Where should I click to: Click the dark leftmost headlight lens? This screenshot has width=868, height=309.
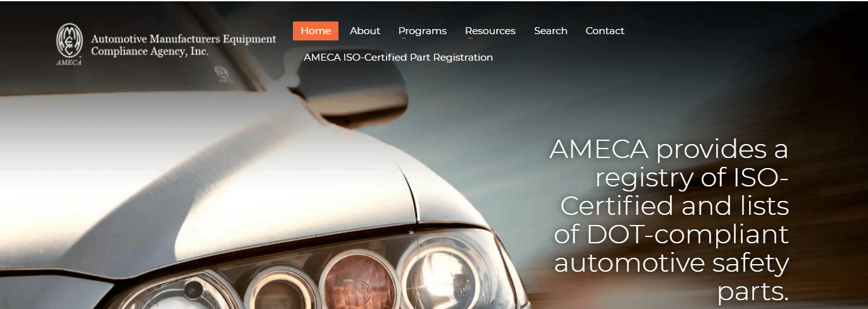pyautogui.click(x=176, y=292)
